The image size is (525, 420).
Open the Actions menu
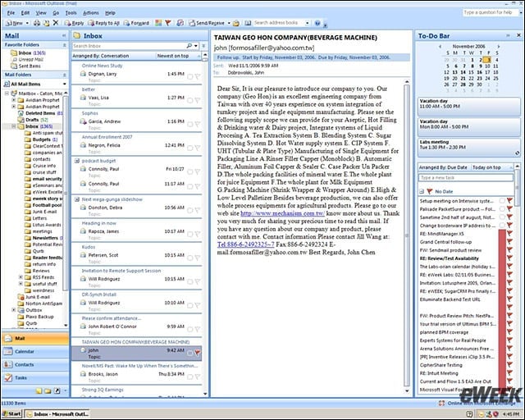(90, 13)
